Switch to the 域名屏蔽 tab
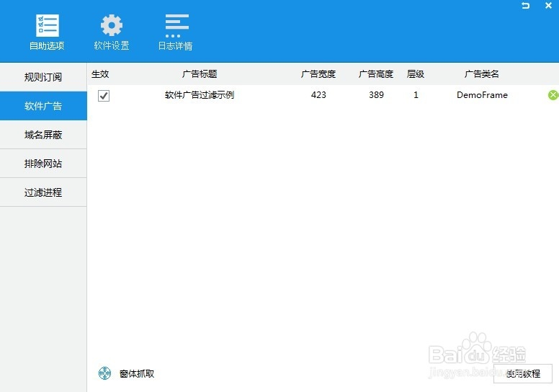559x392 pixels. [x=43, y=135]
